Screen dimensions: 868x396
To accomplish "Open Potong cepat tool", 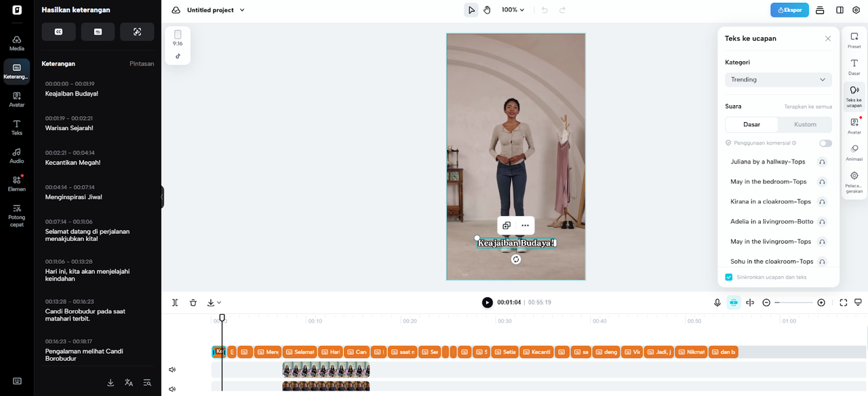I will [x=17, y=215].
